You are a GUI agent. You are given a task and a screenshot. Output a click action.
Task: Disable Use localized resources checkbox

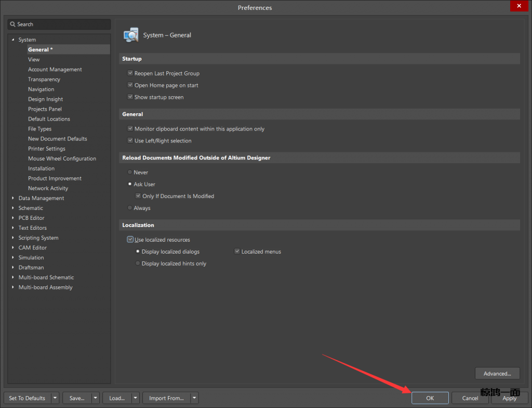(x=130, y=240)
